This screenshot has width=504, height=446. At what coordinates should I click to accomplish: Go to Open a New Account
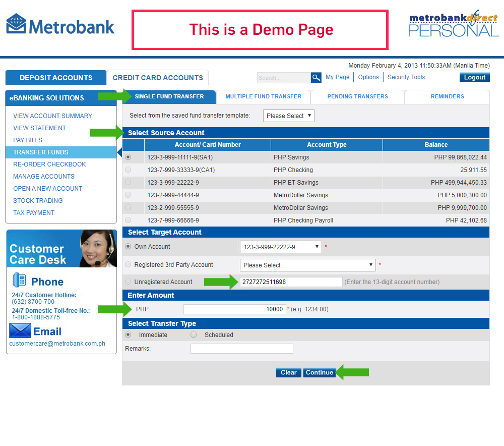click(x=47, y=189)
